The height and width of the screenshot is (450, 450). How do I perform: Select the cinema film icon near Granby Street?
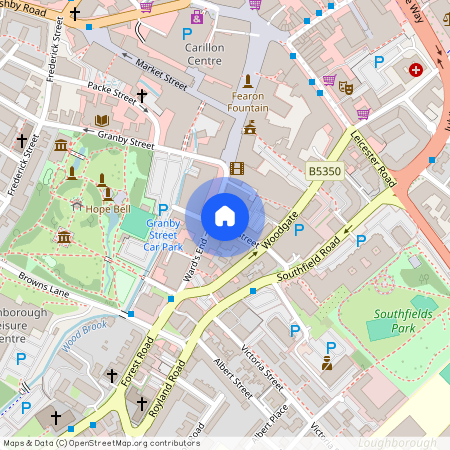(237, 168)
